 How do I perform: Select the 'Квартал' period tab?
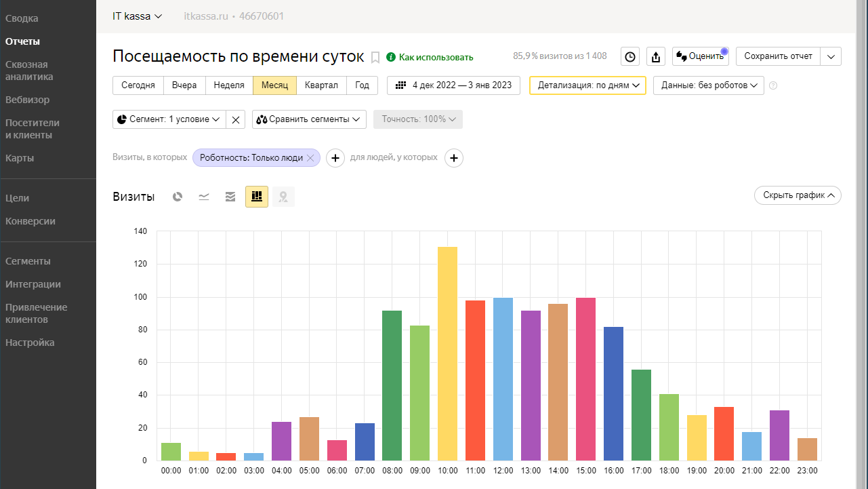pos(321,85)
